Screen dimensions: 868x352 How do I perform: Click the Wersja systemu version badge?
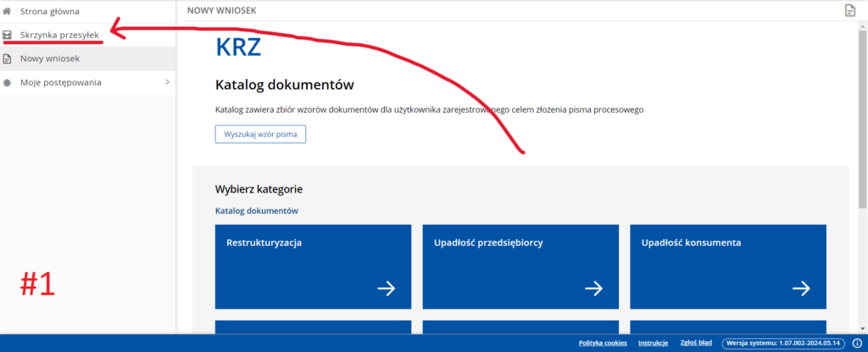click(785, 343)
